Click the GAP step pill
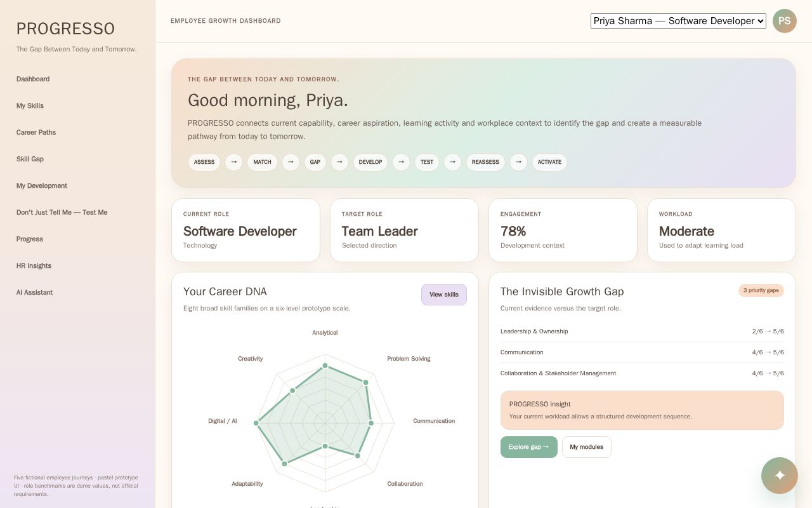This screenshot has height=508, width=812. pyautogui.click(x=315, y=162)
